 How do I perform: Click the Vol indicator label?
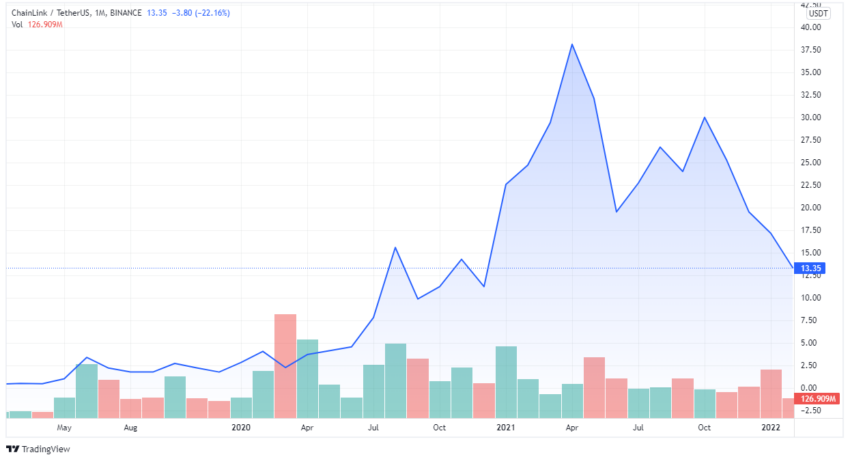pyautogui.click(x=17, y=24)
